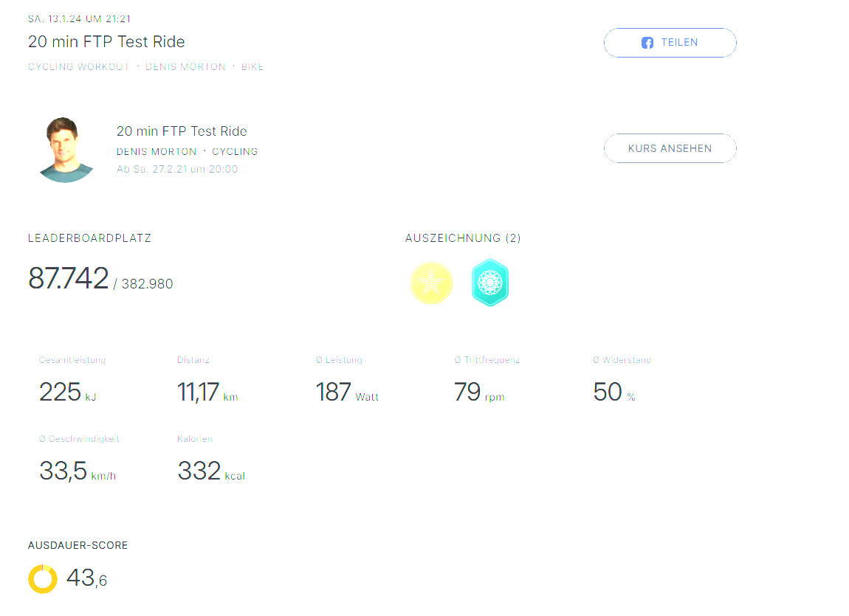Open the top 20 min FTP Test Ride heading
This screenshot has height=616, width=849.
click(x=106, y=41)
